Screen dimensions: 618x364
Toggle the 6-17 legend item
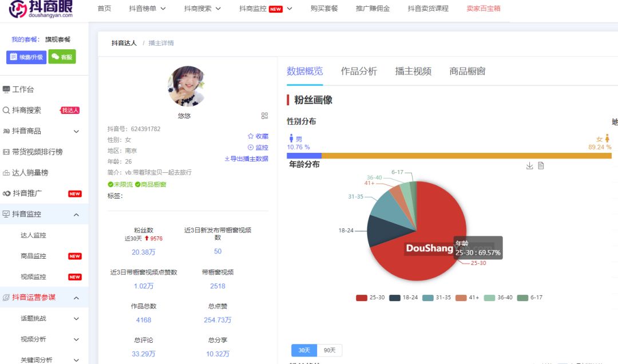529,298
